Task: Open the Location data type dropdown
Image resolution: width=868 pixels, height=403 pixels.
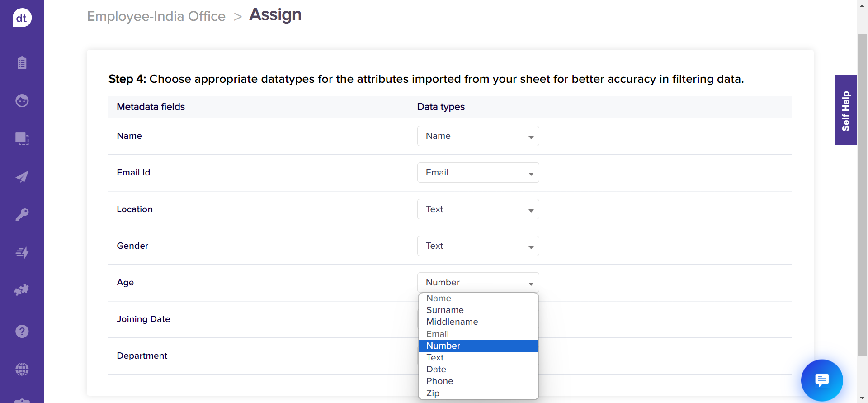Action: 478,209
